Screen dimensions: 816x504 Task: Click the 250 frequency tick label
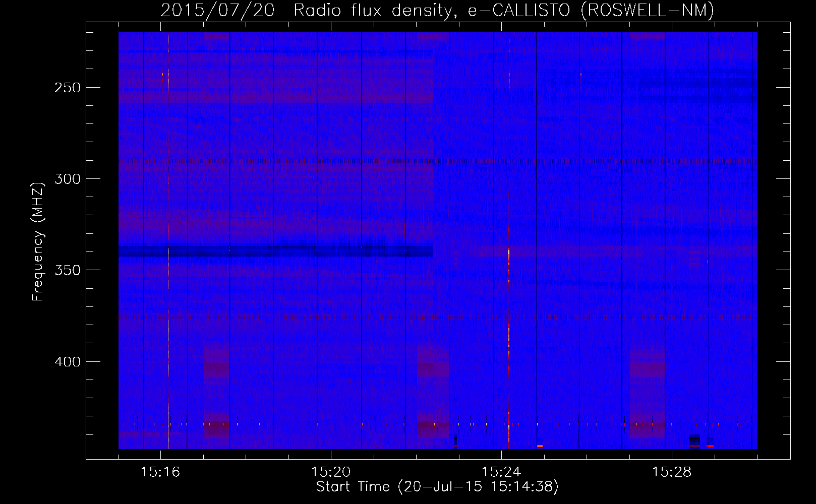68,88
